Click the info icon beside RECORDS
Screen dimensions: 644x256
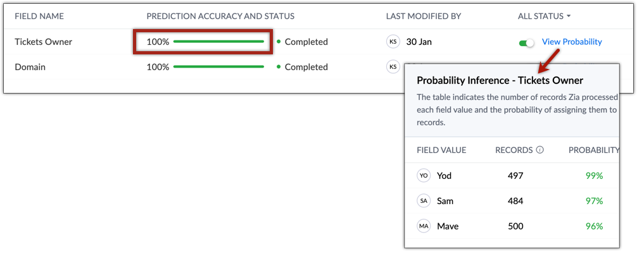[540, 150]
